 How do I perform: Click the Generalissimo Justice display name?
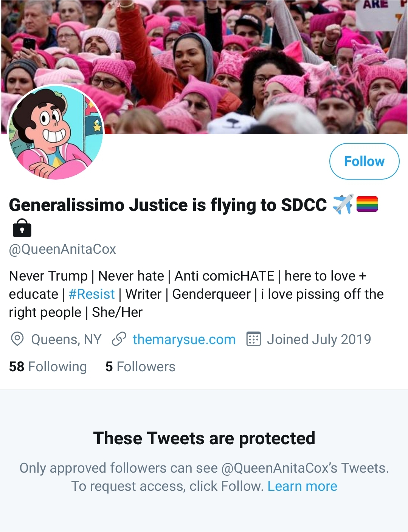pyautogui.click(x=168, y=205)
